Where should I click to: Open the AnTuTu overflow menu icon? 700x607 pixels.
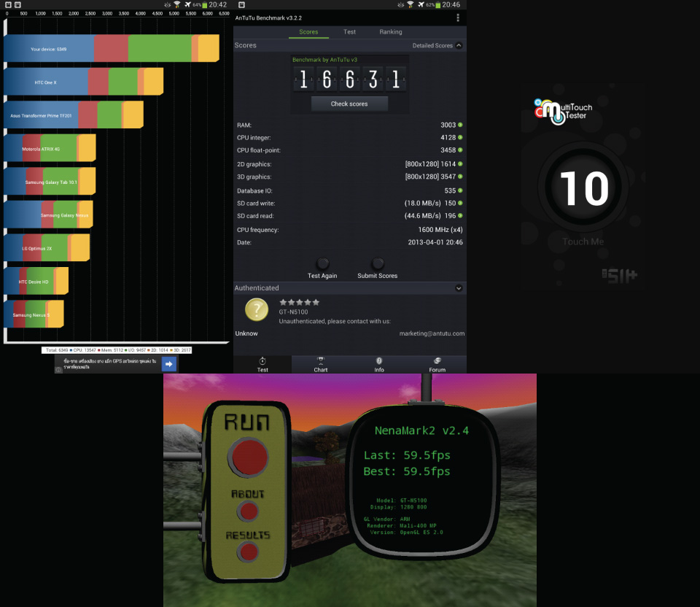pyautogui.click(x=458, y=18)
